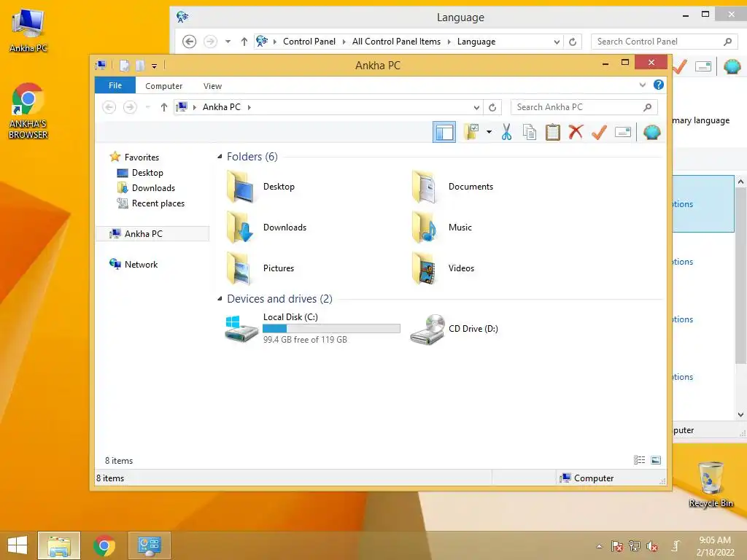
Task: Click scroll down arrow in Language window
Action: (740, 414)
